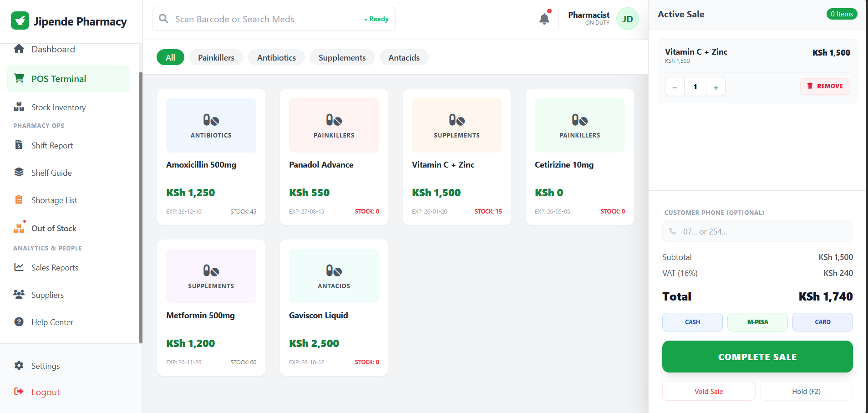Select the CASH payment method

click(692, 322)
